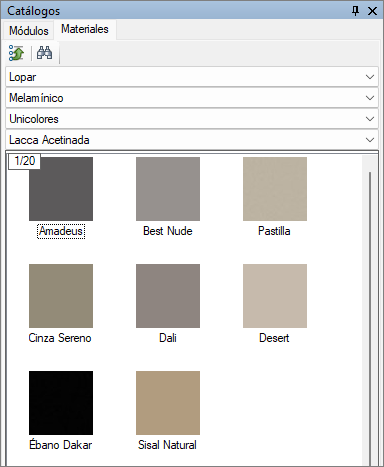Open search with the binoculars icon

click(x=44, y=53)
